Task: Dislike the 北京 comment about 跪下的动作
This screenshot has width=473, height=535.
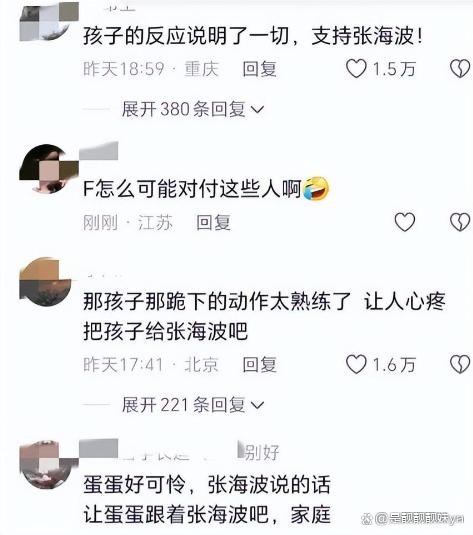Action: click(460, 364)
